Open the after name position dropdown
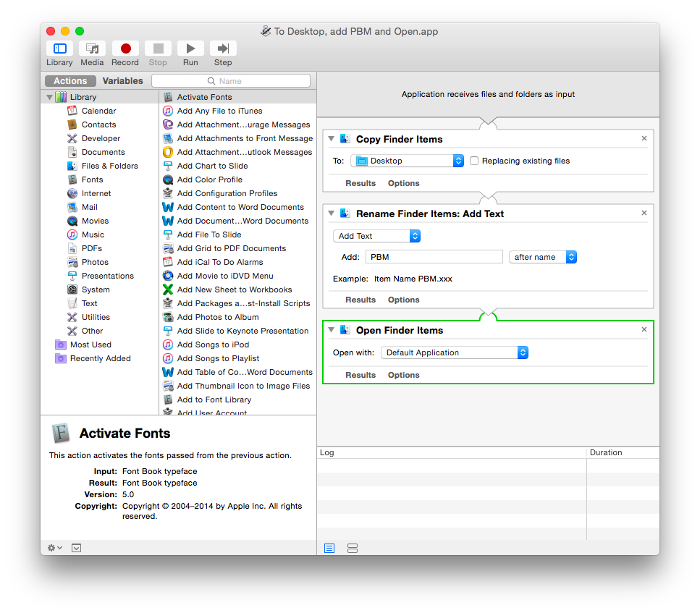 coord(543,257)
